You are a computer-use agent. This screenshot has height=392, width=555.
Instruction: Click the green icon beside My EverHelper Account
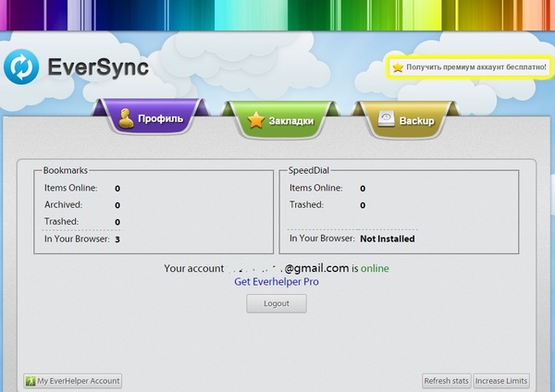click(x=31, y=381)
